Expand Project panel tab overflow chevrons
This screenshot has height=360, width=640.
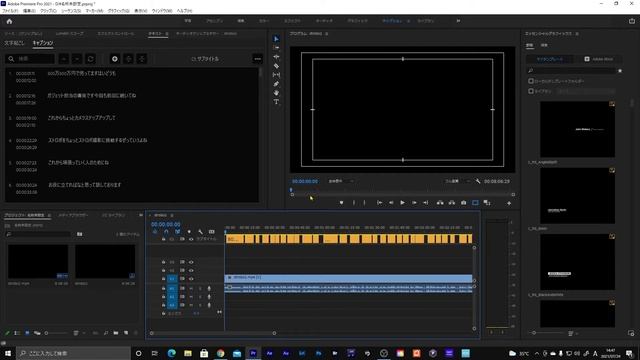tap(141, 215)
